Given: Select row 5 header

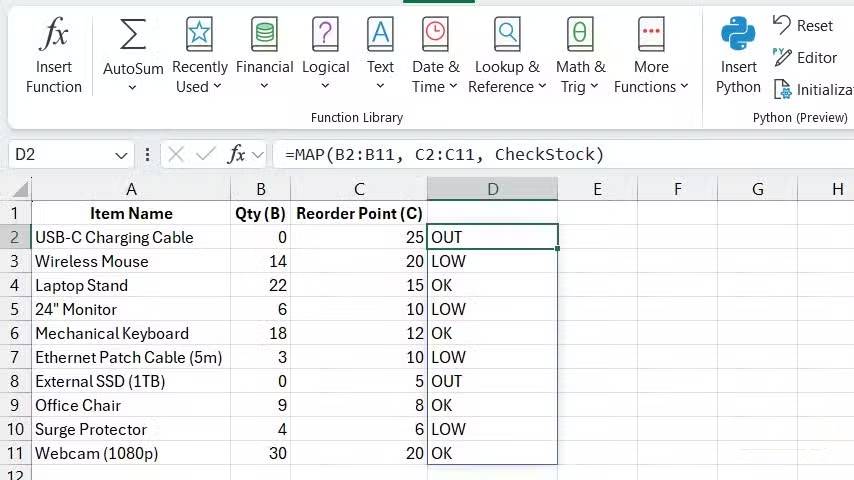Looking at the screenshot, I should pos(15,309).
